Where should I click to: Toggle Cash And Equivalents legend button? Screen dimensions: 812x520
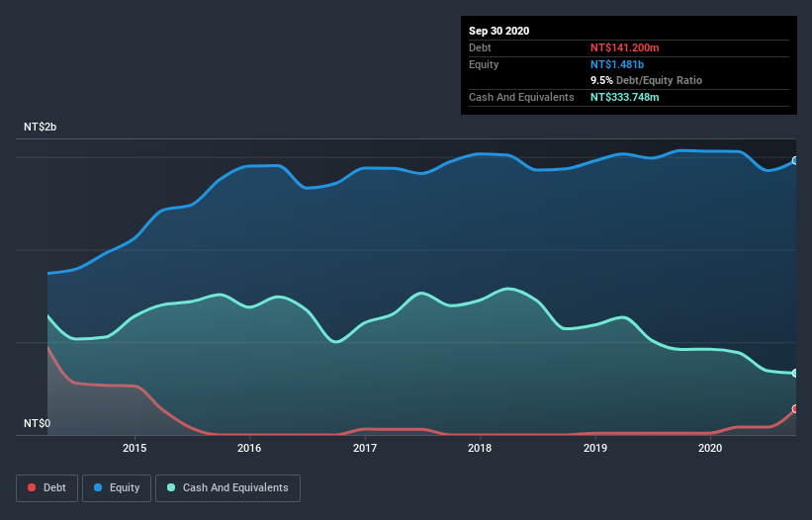click(227, 488)
